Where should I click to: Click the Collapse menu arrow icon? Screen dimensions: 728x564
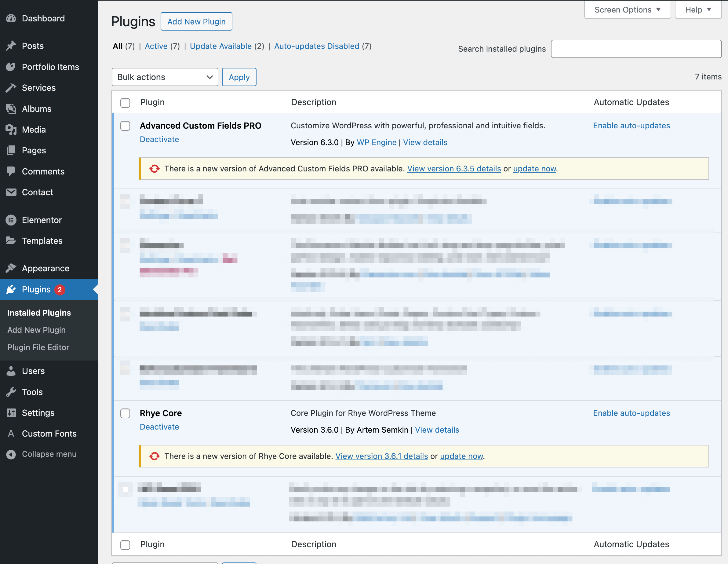[11, 454]
